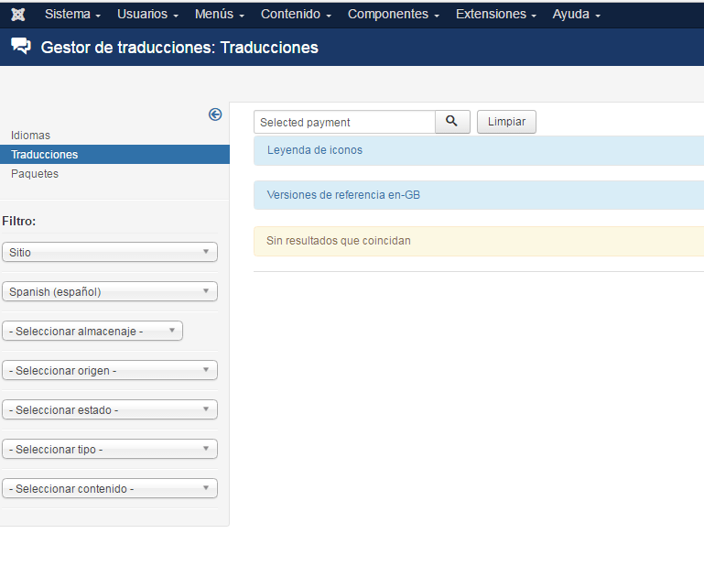Open the Ayuda menu
The width and height of the screenshot is (704, 588).
pyautogui.click(x=576, y=15)
